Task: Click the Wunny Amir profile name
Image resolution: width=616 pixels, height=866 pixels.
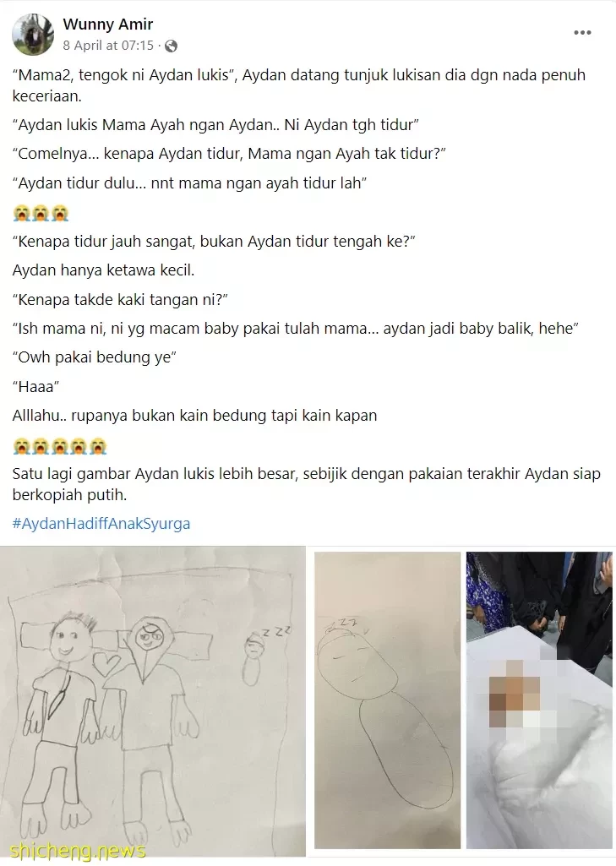Action: 107,25
